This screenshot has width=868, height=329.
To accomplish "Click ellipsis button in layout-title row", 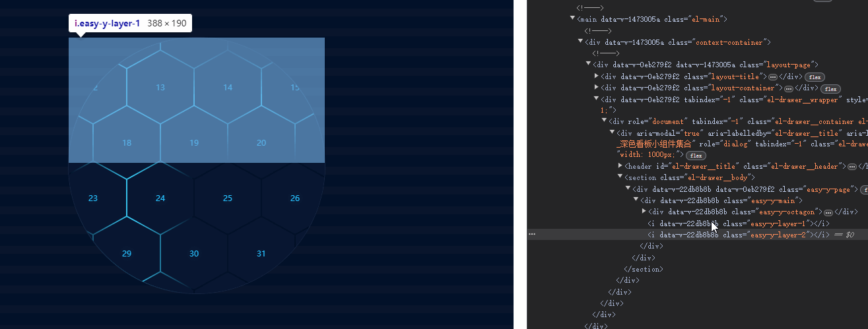I will (x=774, y=77).
